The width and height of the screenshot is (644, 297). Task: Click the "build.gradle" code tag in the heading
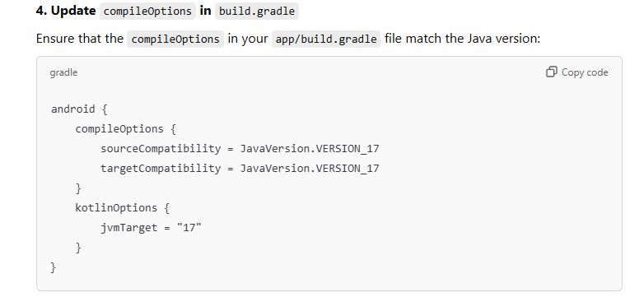coord(257,11)
